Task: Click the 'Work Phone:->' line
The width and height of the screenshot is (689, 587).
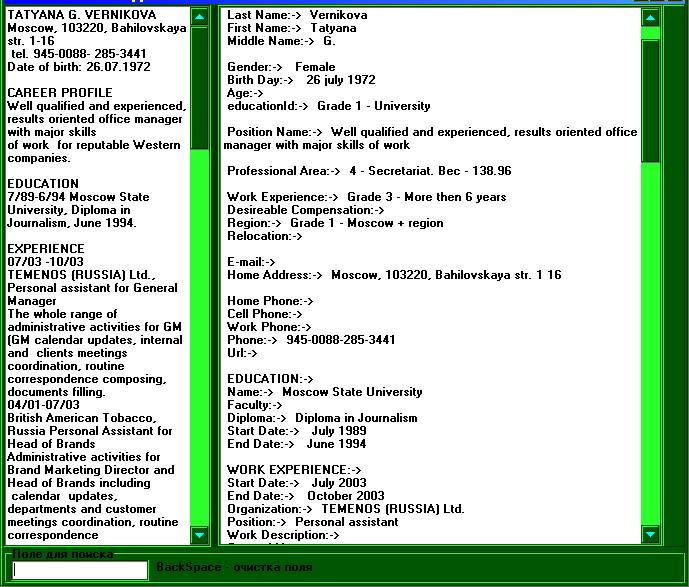Action: tap(269, 327)
